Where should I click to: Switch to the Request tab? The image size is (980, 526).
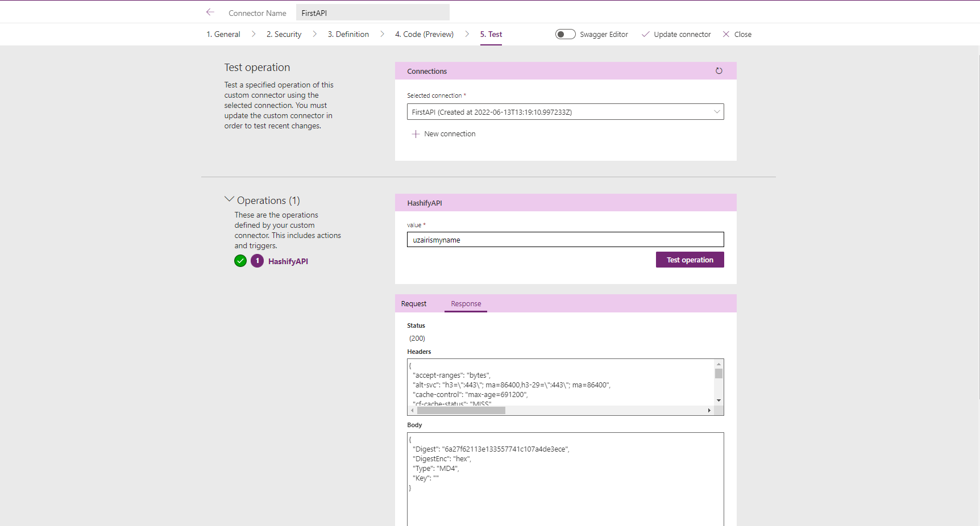tap(414, 304)
